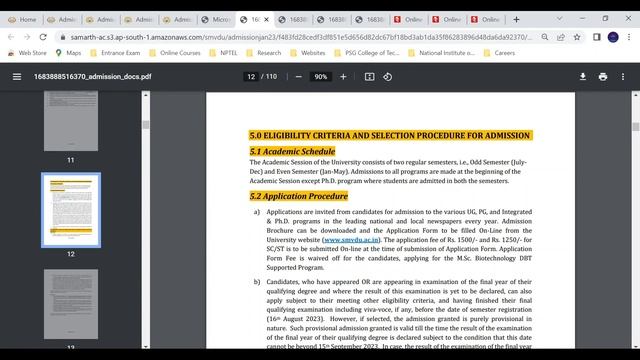
Task: Select the page 13 thumbnail
Action: (71, 304)
